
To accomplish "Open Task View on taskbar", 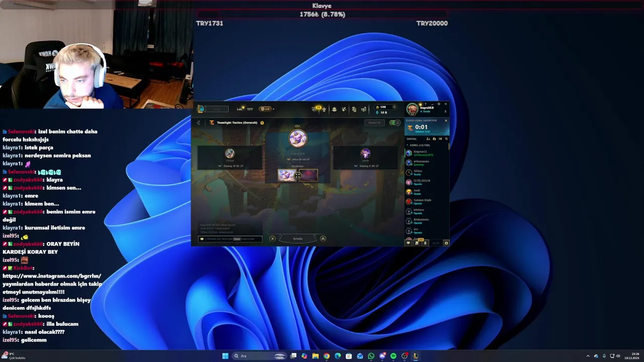I will (x=293, y=356).
